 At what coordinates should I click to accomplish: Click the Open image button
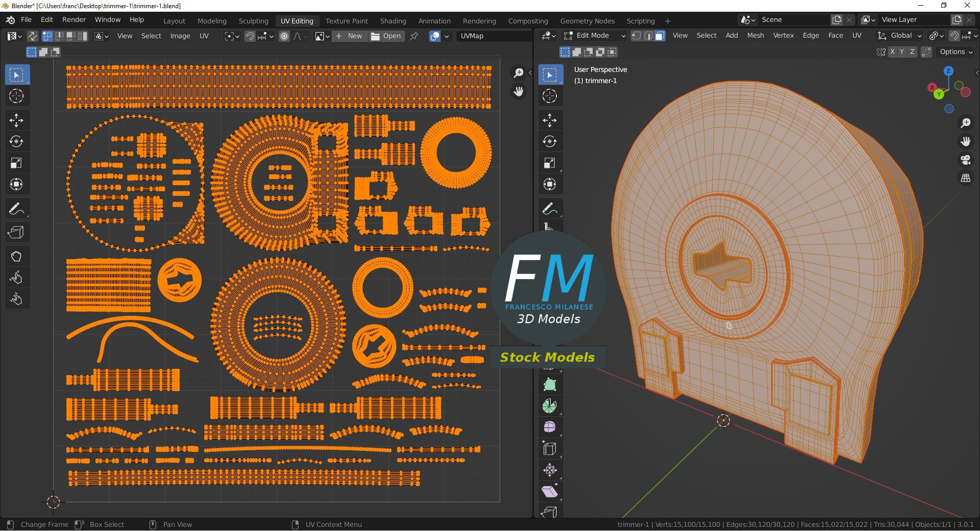click(x=386, y=36)
